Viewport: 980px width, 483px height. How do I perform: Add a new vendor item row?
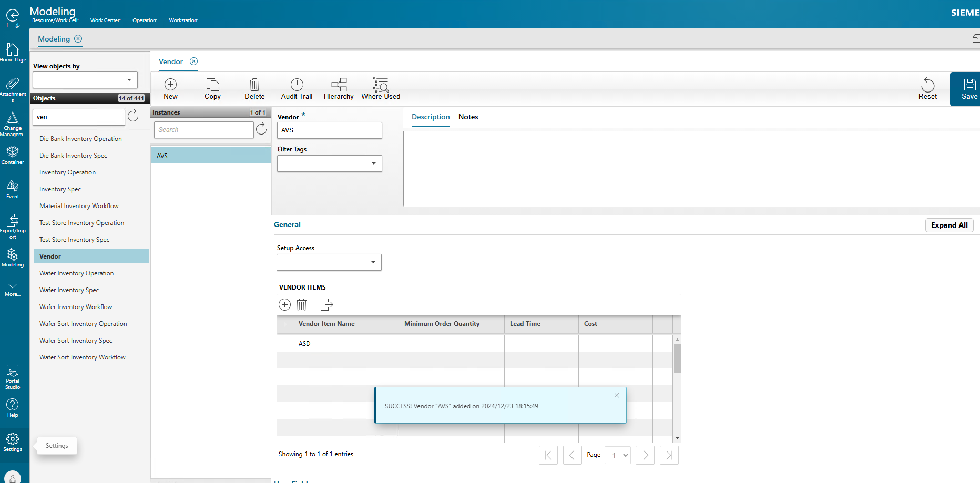click(284, 304)
